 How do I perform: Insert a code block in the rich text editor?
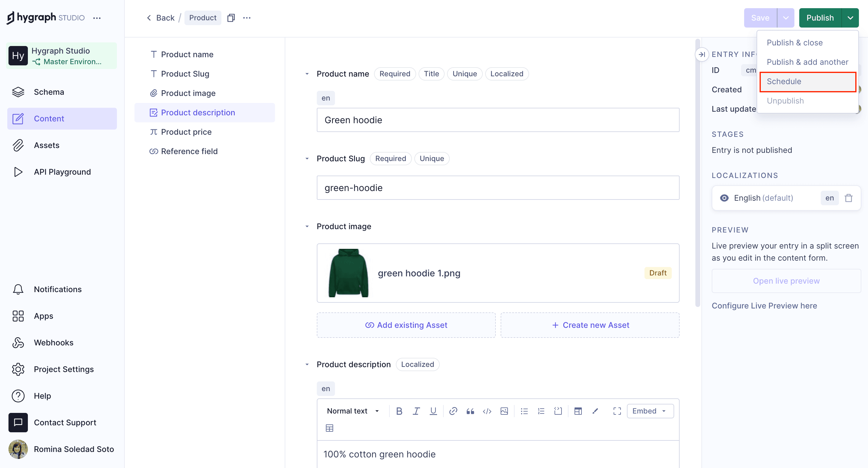tap(558, 411)
